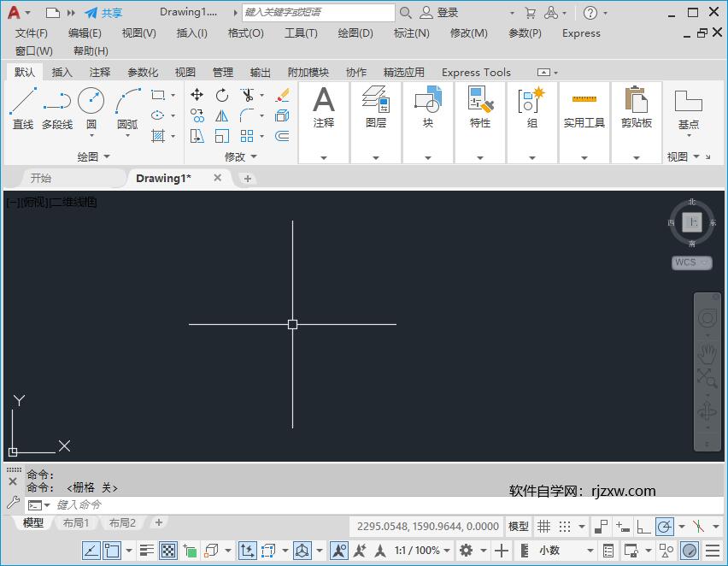The width and height of the screenshot is (728, 566).
Task: Open the 文件(F) menu
Action: coord(31,33)
